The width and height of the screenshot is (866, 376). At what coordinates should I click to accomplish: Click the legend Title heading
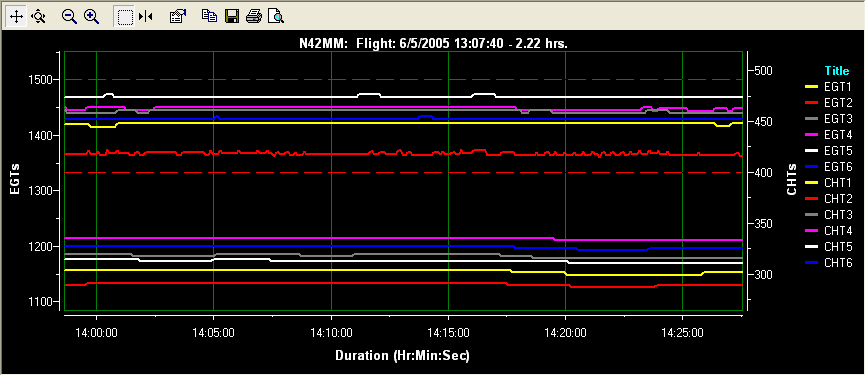[x=837, y=71]
